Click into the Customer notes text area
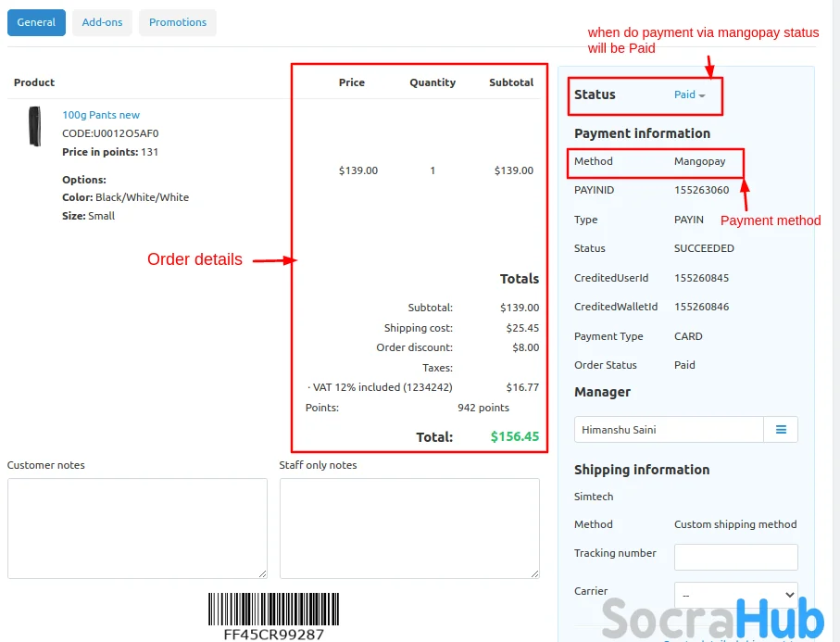Image resolution: width=840 pixels, height=642 pixels. click(137, 528)
